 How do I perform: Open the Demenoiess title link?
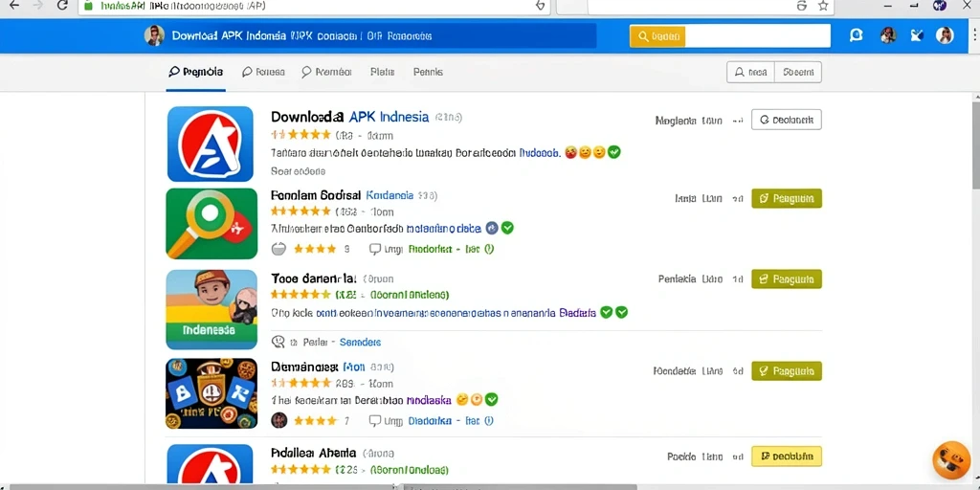tap(305, 367)
